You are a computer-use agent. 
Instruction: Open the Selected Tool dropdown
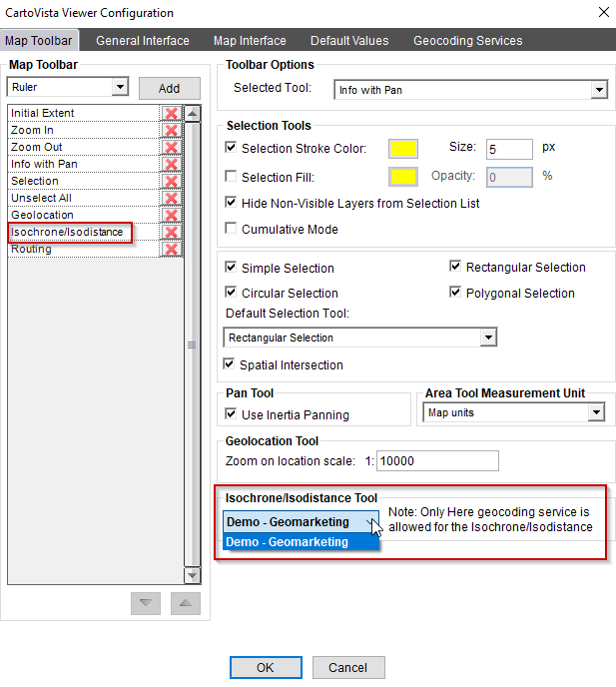[599, 90]
